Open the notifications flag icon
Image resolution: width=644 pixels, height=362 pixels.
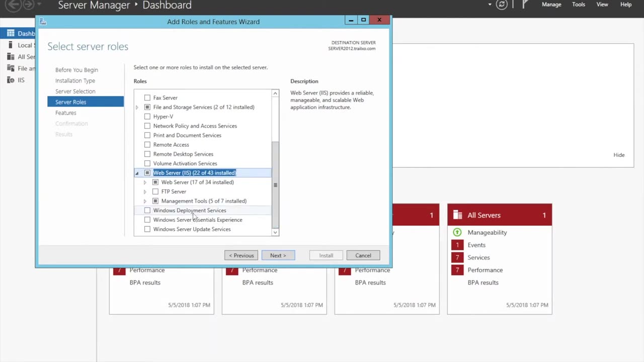pos(525,5)
